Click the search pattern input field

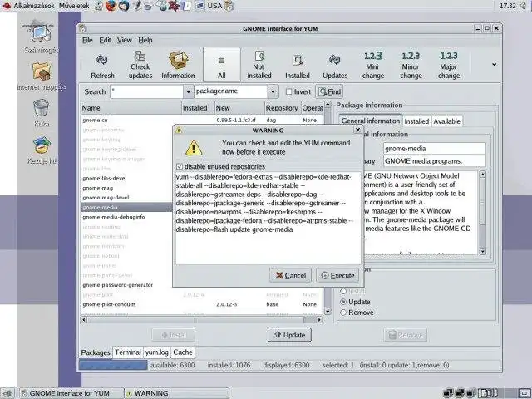(147, 91)
